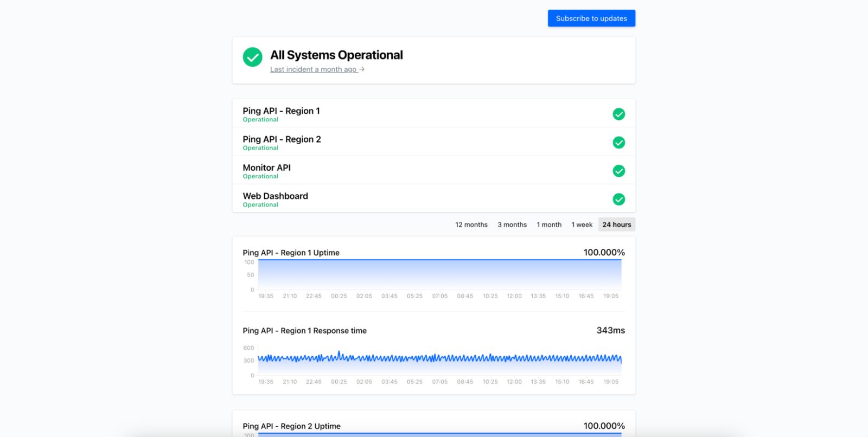Click the Region 2 Uptime 100.000% value
This screenshot has width=868, height=437.
[604, 426]
